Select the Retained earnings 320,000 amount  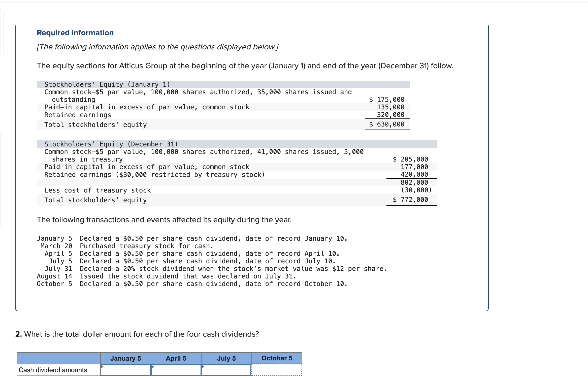(390, 115)
